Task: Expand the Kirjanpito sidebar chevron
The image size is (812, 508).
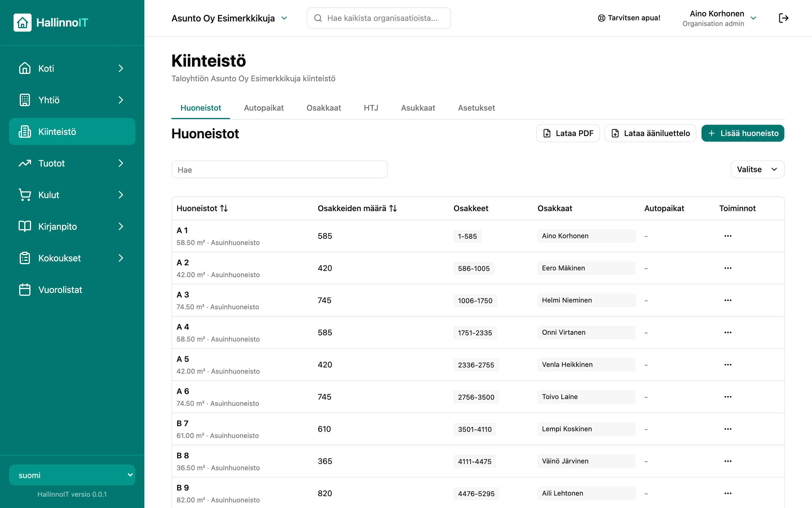Action: pyautogui.click(x=121, y=226)
